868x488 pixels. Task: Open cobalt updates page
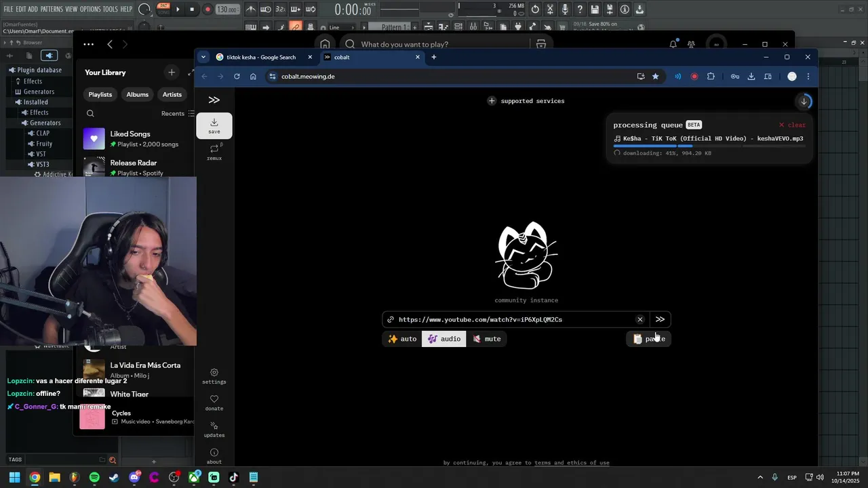pos(214,430)
